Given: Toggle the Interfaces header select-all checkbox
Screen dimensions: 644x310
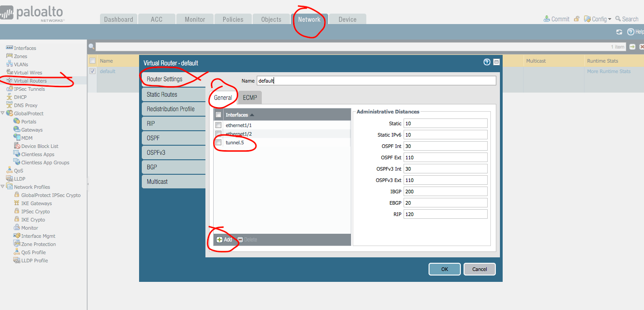Looking at the screenshot, I should coord(219,115).
